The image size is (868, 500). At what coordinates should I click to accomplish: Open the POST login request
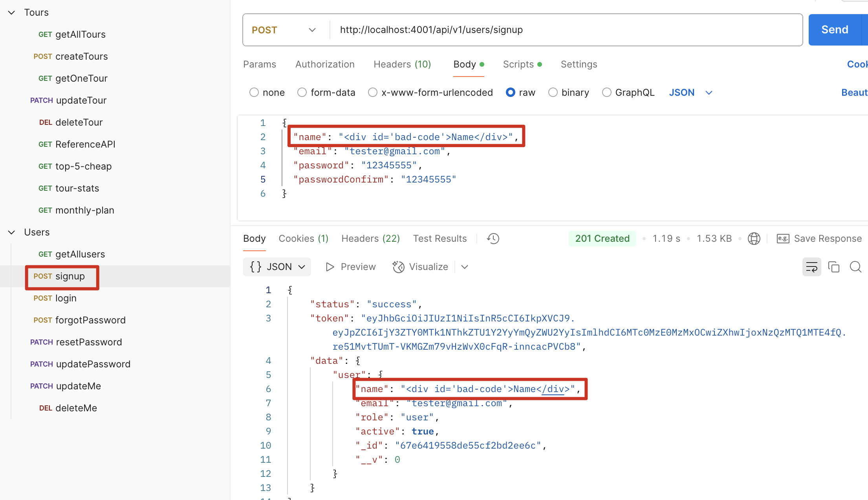pyautogui.click(x=66, y=298)
